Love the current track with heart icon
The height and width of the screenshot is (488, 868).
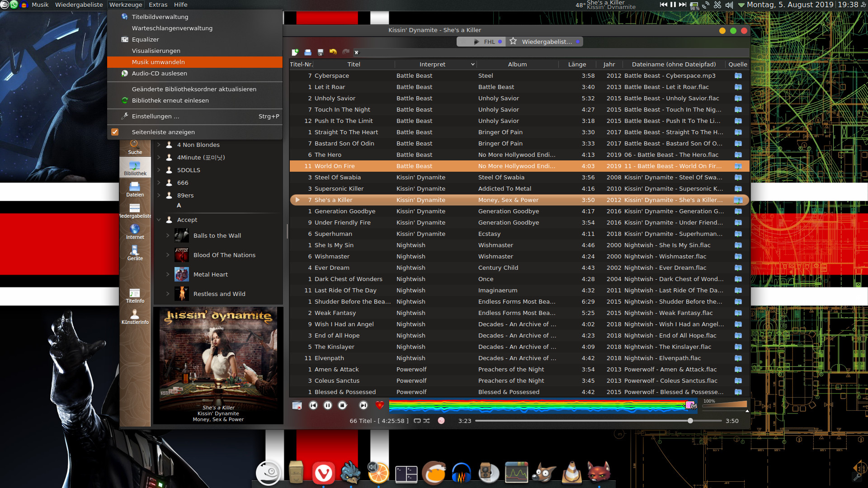(380, 405)
